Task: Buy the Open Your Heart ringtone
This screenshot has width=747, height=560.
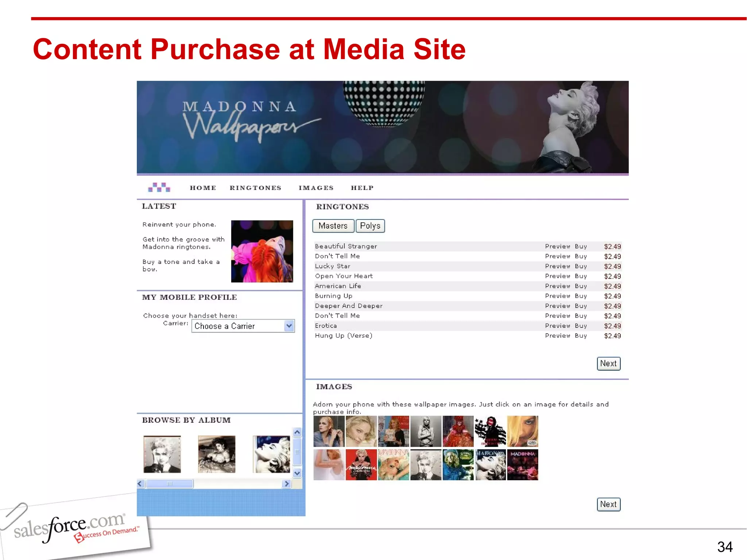Action: [x=581, y=276]
